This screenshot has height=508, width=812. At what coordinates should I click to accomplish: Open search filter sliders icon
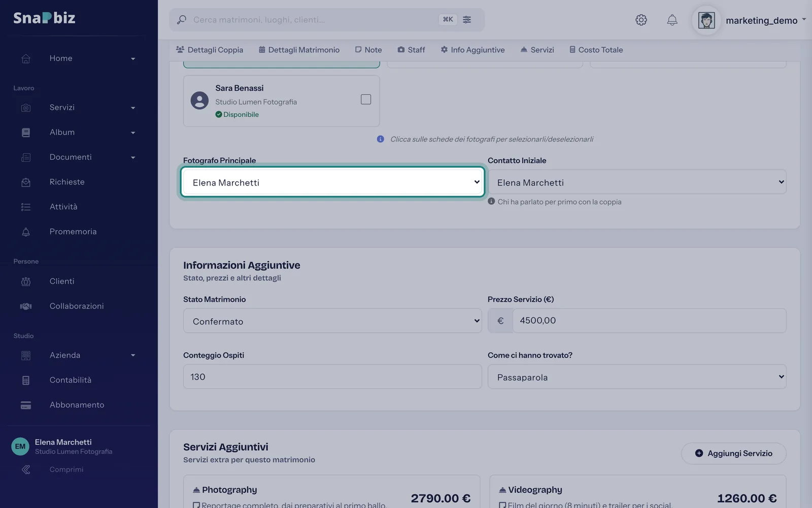point(467,19)
